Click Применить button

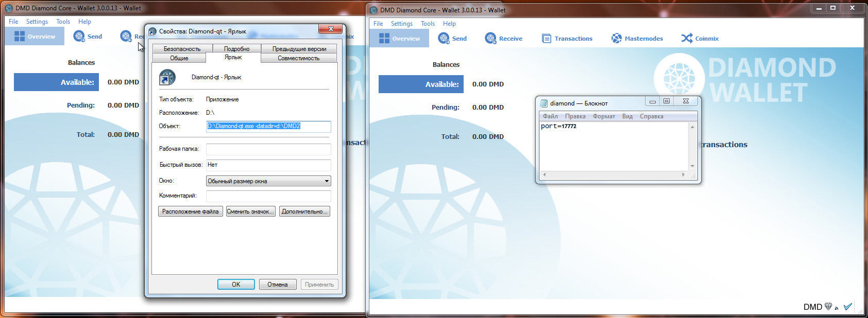319,285
